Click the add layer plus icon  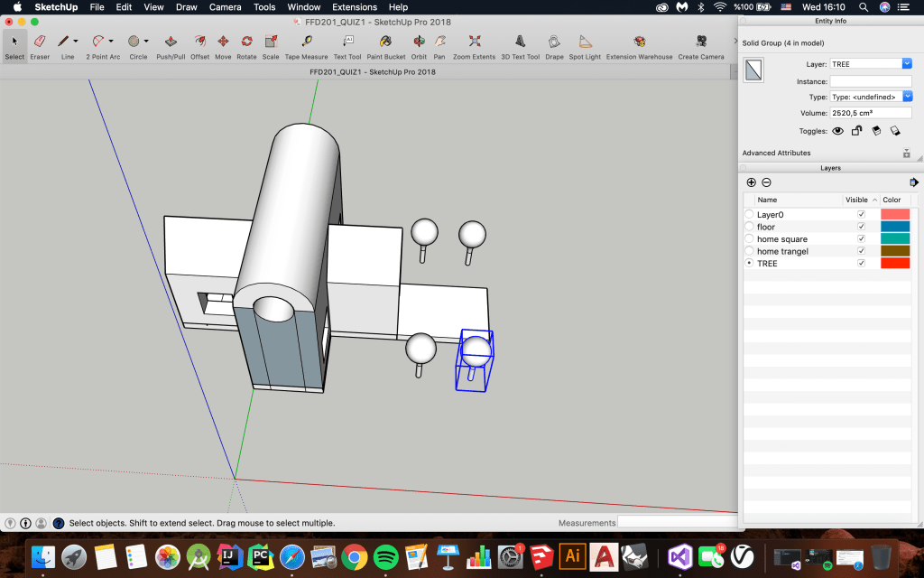click(752, 182)
